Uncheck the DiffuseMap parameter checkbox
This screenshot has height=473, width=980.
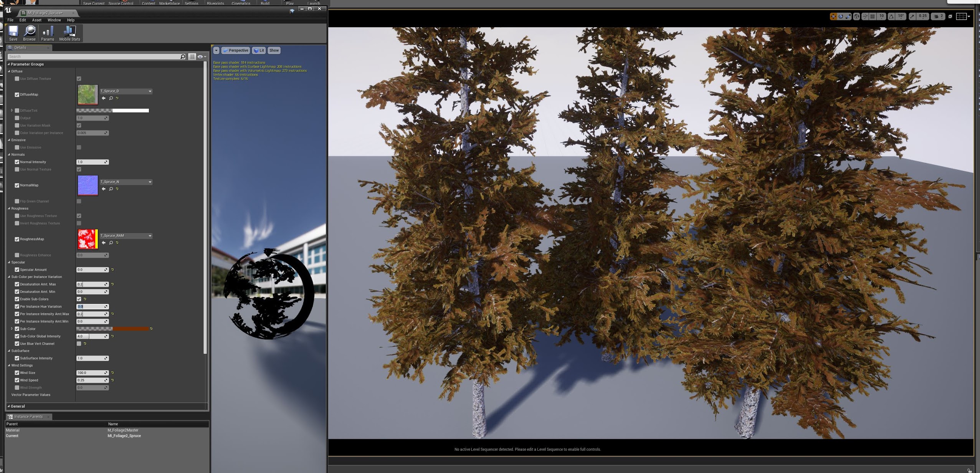pyautogui.click(x=17, y=94)
